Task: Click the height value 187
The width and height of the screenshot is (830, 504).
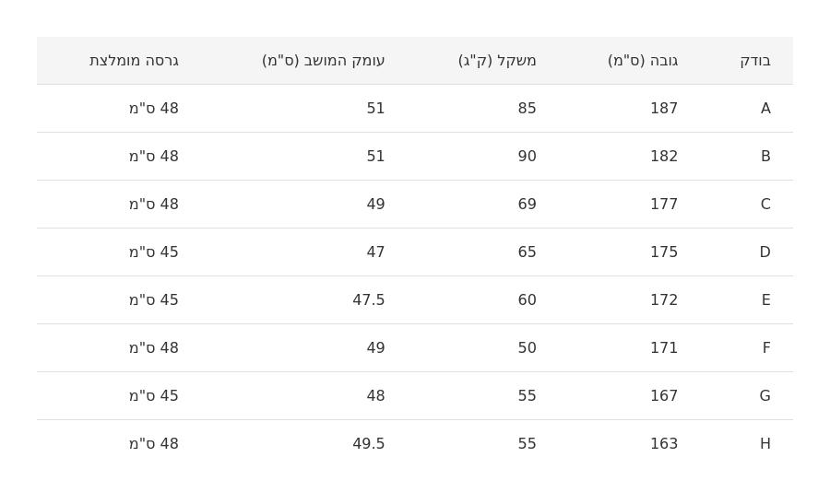Action: [x=664, y=109]
